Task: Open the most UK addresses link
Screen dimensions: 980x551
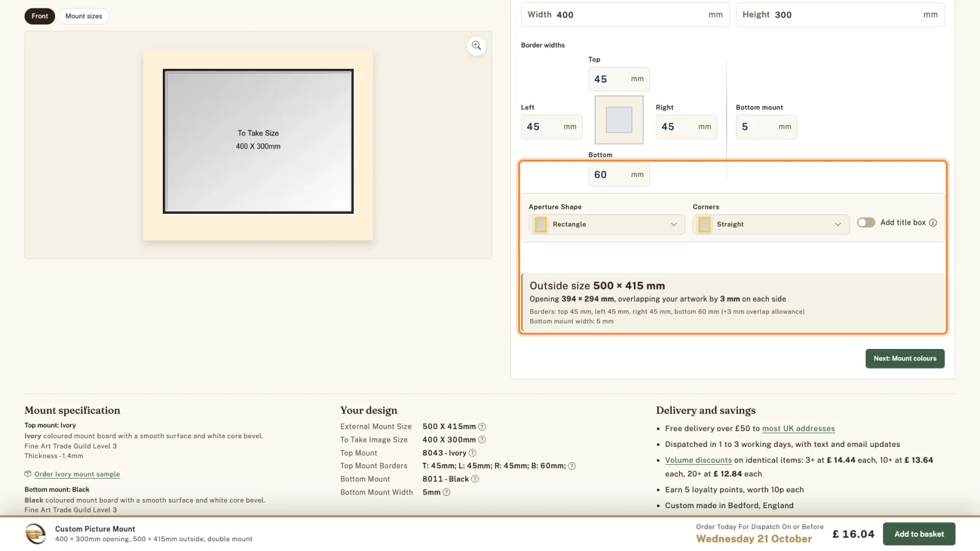Action: coord(798,429)
